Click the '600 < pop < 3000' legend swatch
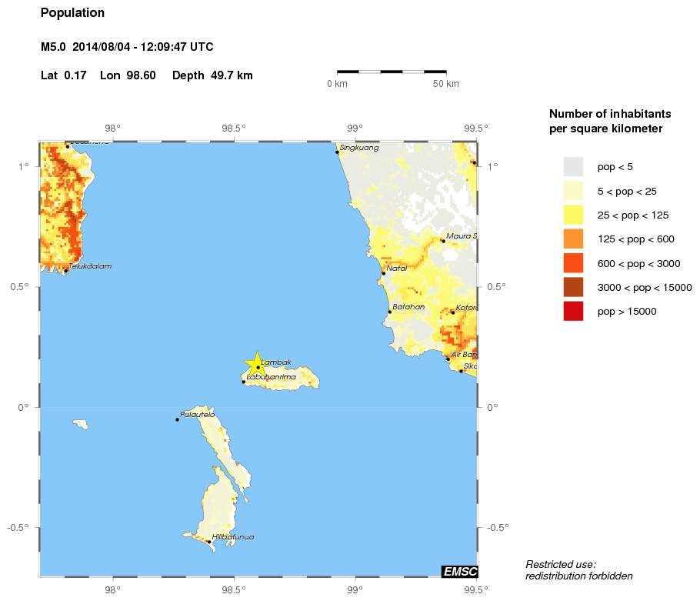Viewport: 700px width, 601px height. (x=573, y=263)
